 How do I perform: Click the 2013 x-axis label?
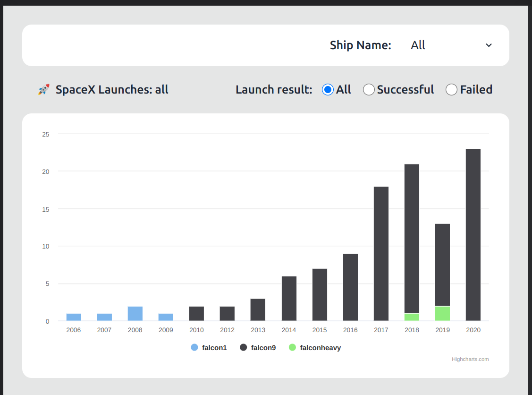click(258, 330)
